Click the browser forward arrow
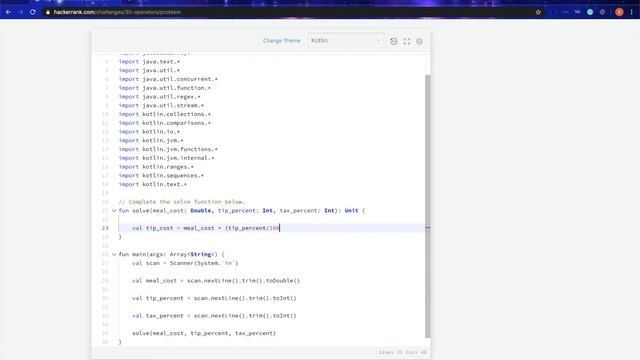This screenshot has height=360, width=640. (20, 12)
